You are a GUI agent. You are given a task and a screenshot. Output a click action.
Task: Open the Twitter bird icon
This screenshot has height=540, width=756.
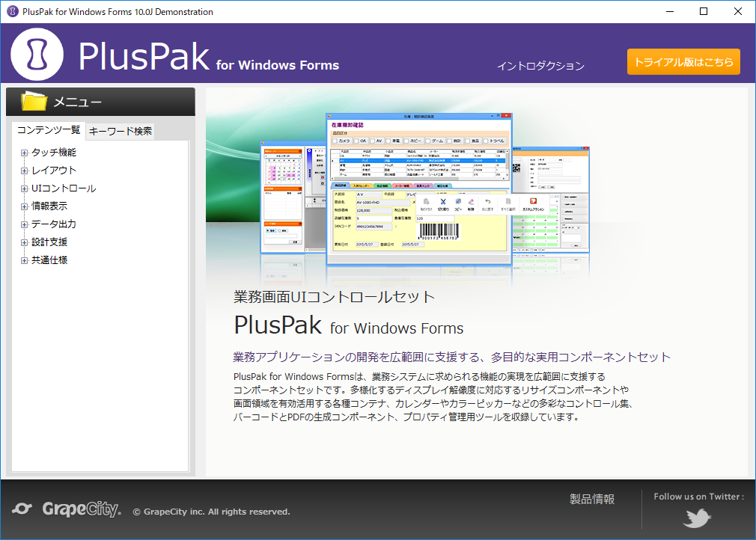(697, 518)
